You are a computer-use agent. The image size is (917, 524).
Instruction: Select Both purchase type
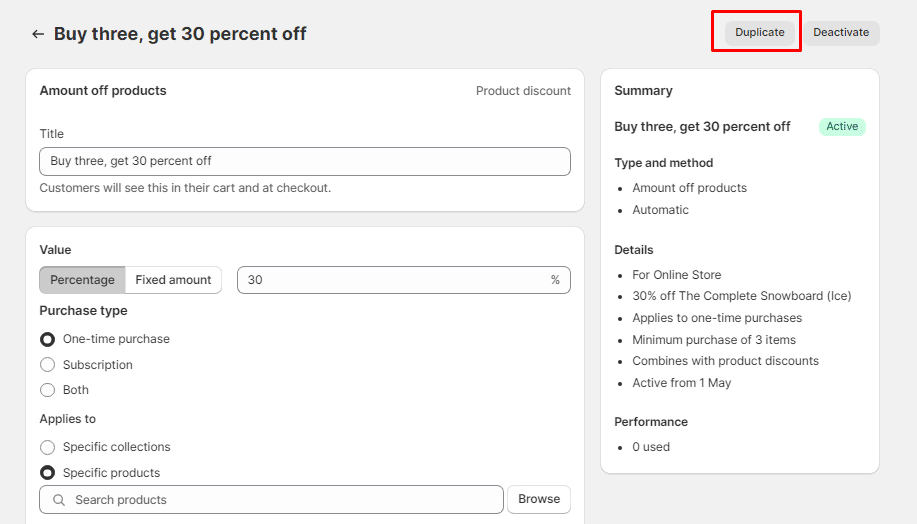[47, 390]
